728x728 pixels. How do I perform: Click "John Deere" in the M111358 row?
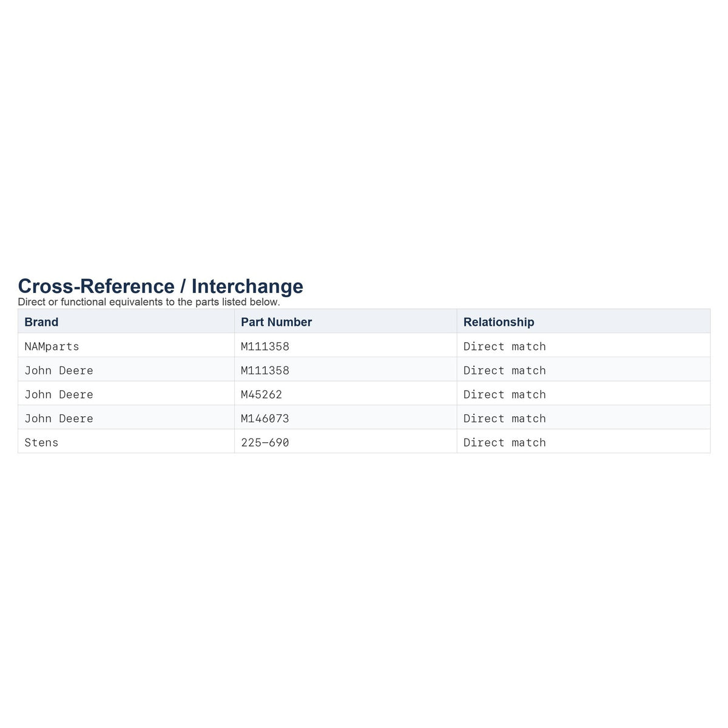tap(59, 371)
